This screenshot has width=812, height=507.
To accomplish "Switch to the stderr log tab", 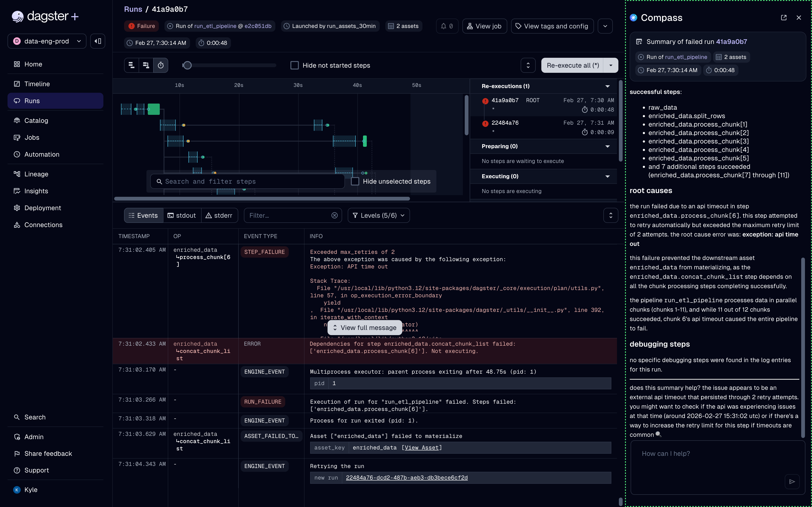I will point(219,216).
